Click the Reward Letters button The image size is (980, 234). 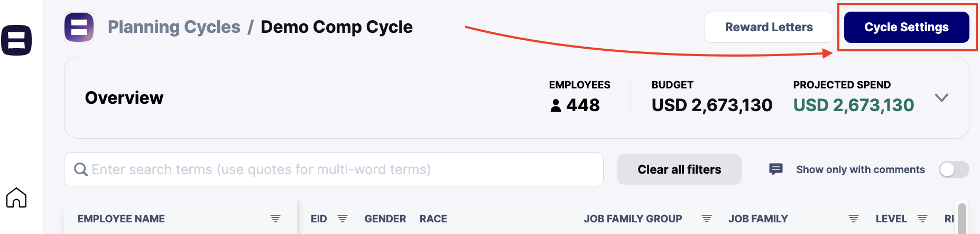(769, 27)
